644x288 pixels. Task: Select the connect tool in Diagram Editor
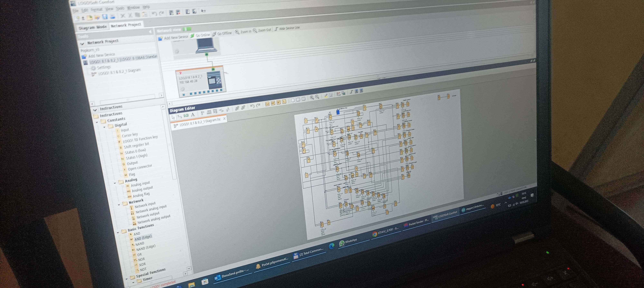[x=180, y=117]
